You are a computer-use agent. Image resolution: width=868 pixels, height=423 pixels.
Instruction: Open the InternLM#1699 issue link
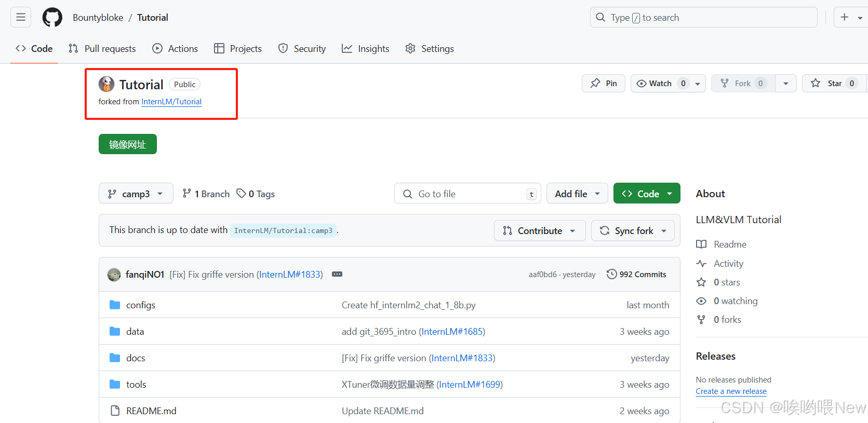[470, 385]
